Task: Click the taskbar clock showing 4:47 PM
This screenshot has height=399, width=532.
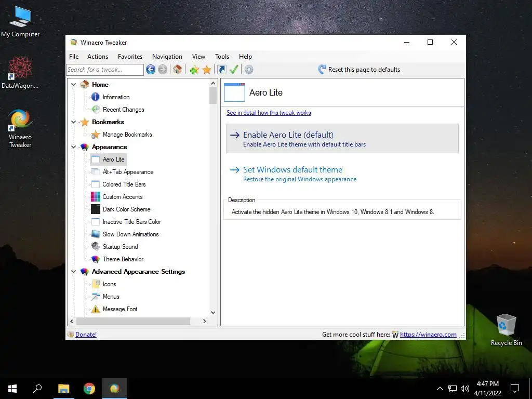Action: click(487, 389)
